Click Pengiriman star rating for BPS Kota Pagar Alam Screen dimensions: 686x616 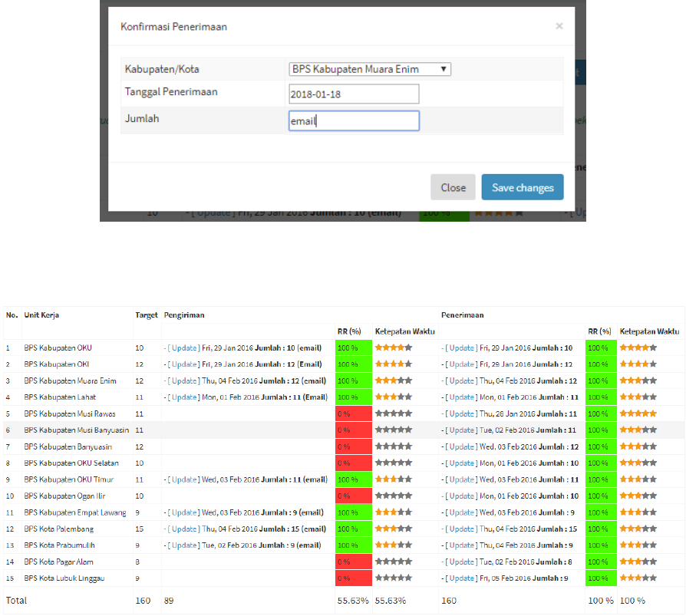394,562
